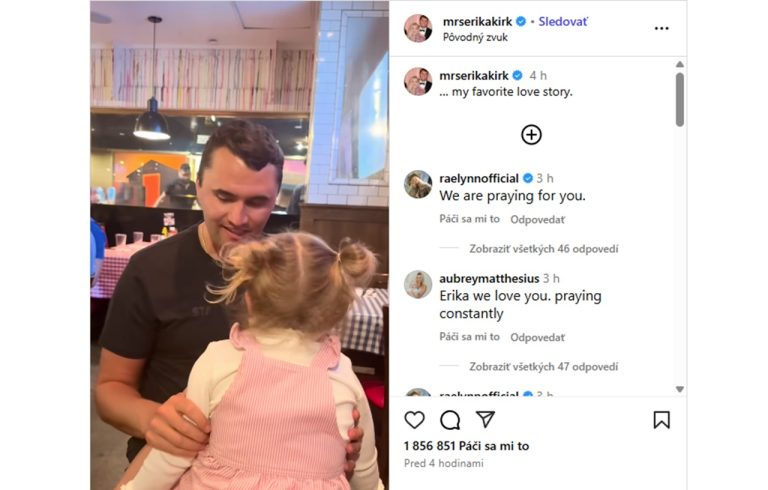768x490 pixels.
Task: Open raelynnofficial's profile picture
Action: coord(418,184)
